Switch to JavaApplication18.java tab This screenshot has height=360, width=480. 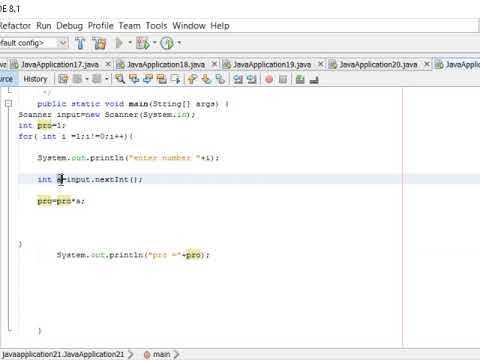166,64
